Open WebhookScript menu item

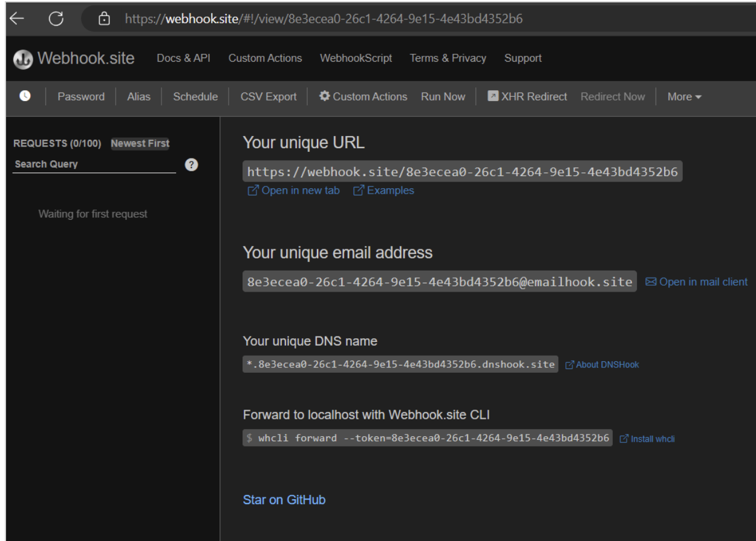click(x=356, y=59)
